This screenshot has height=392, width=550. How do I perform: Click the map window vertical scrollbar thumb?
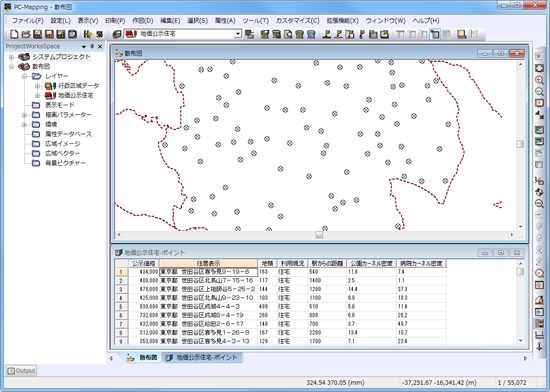520,144
